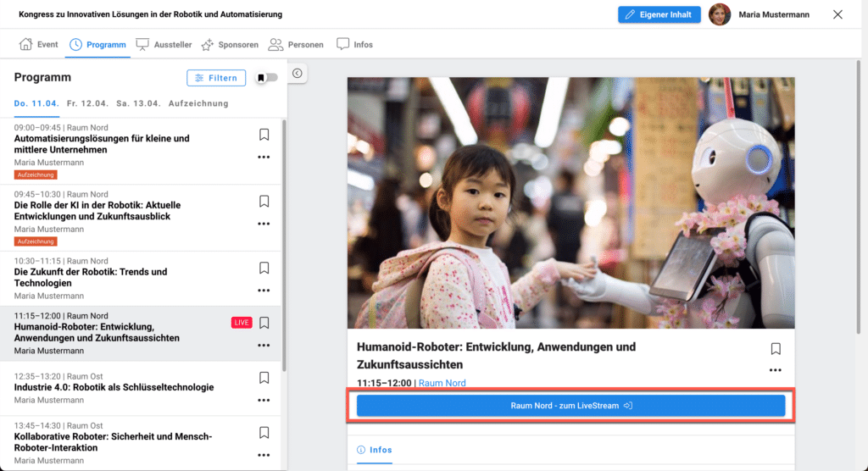Viewport: 868px width, 471px height.
Task: Click Raum Nord - zum LiveStream button
Action: pyautogui.click(x=570, y=406)
